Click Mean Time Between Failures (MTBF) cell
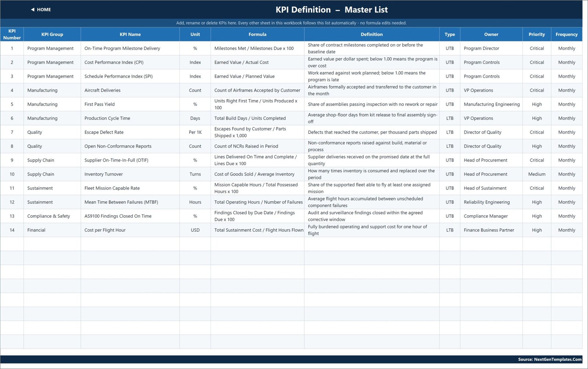 (130, 202)
